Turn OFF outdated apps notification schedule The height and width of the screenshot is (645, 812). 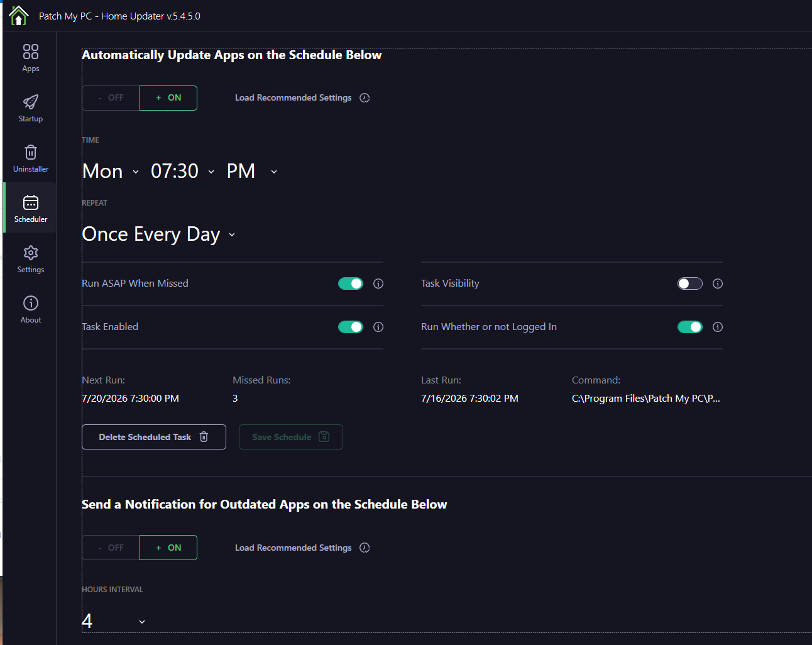pos(111,548)
